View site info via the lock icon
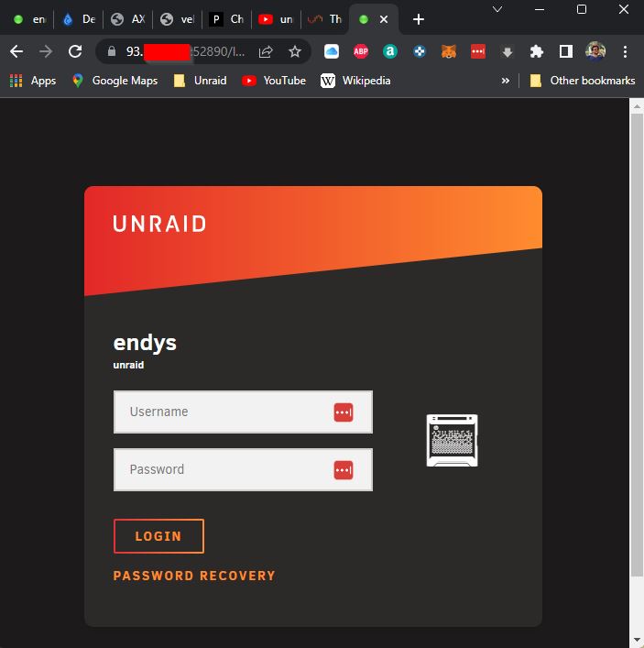This screenshot has height=648, width=644. 111,51
